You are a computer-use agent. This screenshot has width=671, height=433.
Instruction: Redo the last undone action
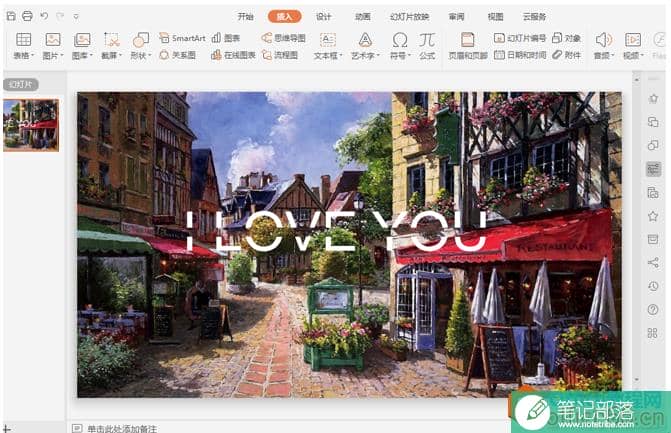pos(60,16)
